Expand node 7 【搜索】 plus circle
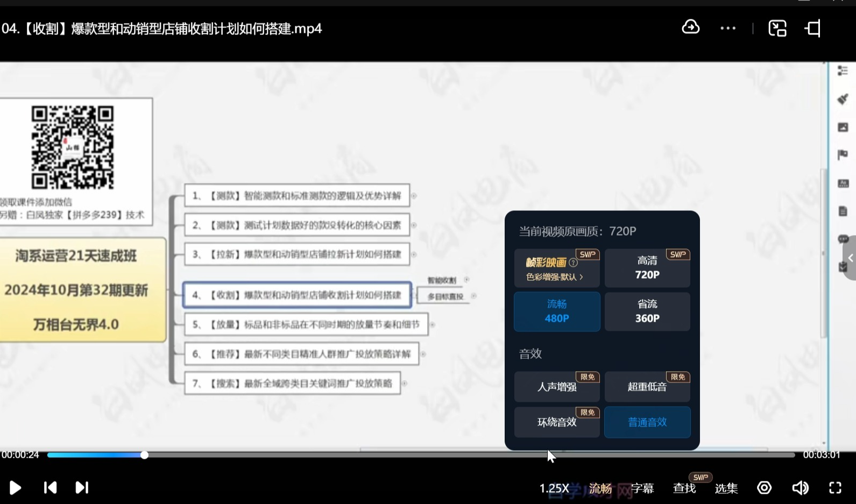This screenshot has width=856, height=504. pos(405,383)
